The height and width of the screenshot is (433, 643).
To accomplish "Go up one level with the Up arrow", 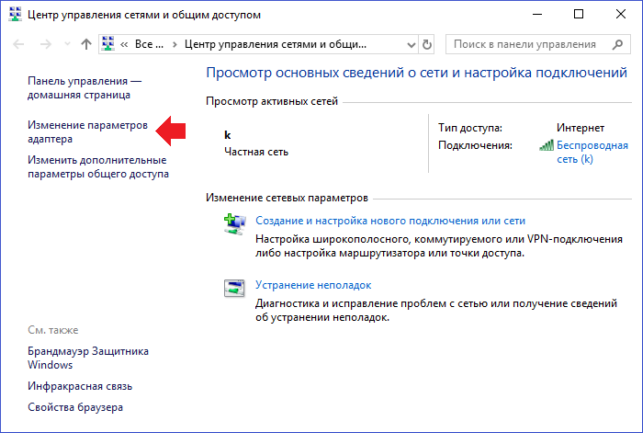I will (x=86, y=44).
